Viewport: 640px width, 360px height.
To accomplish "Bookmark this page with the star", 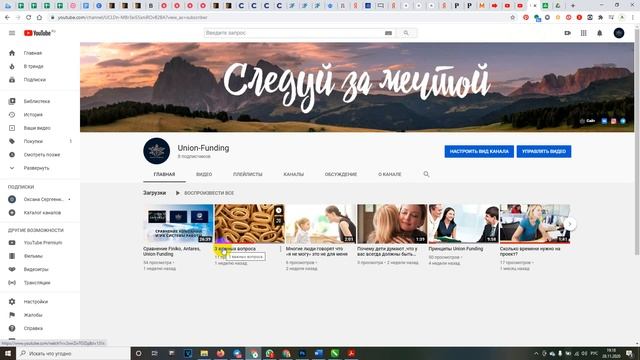I will [513, 18].
